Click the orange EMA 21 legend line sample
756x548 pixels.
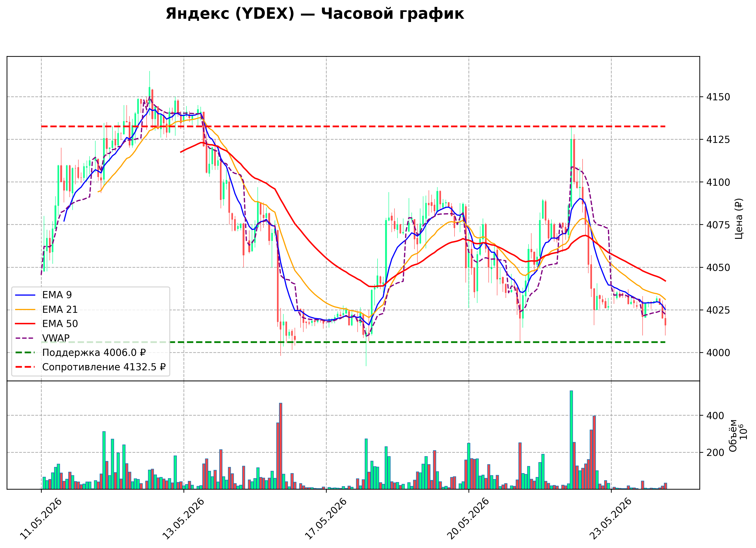[25, 310]
